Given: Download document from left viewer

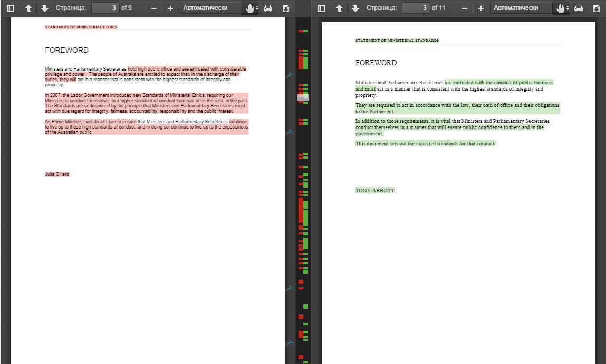Looking at the screenshot, I should coord(286,8).
